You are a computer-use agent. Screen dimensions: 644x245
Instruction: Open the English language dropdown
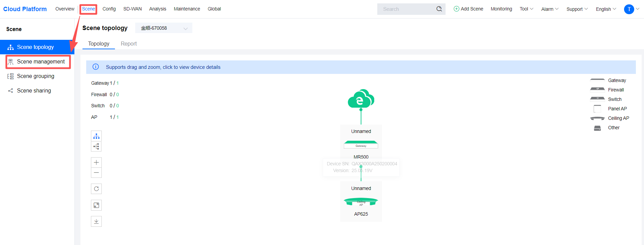click(x=605, y=9)
